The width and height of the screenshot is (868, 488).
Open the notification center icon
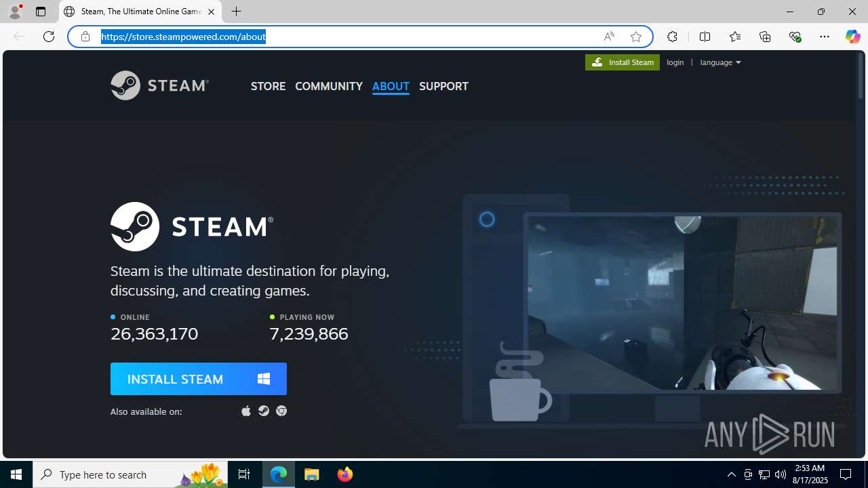click(x=846, y=474)
